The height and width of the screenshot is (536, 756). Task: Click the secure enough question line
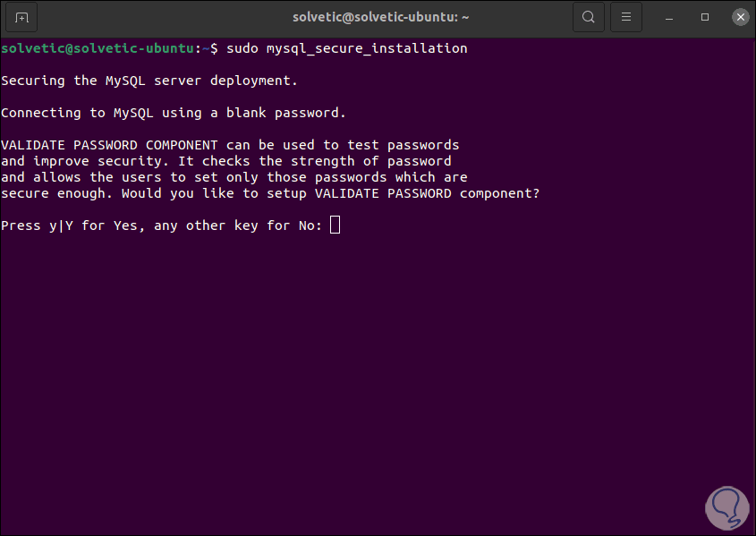(x=270, y=193)
